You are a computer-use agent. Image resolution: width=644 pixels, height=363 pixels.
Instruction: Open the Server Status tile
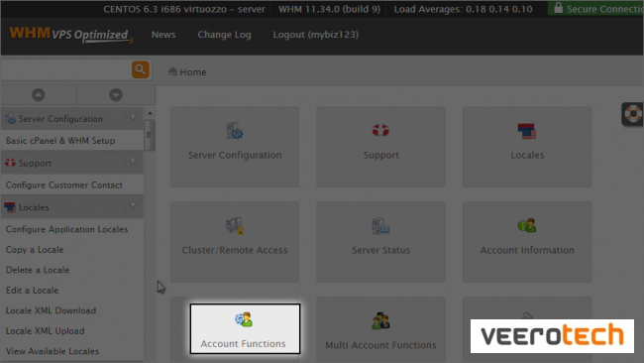click(380, 242)
